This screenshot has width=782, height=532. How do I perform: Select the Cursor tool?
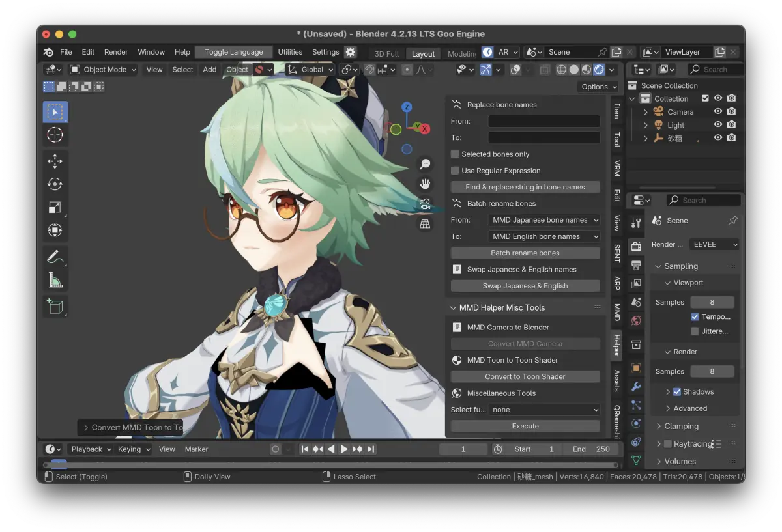click(x=55, y=135)
